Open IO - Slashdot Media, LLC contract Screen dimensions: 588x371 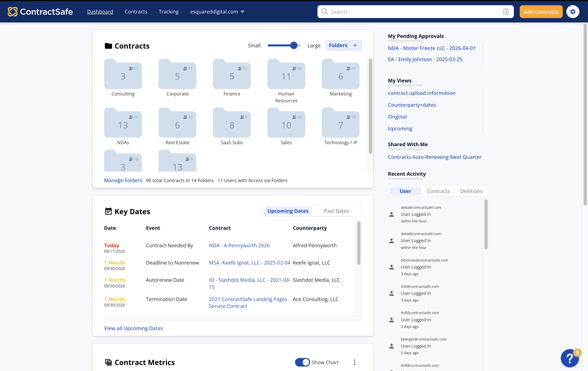pyautogui.click(x=250, y=283)
